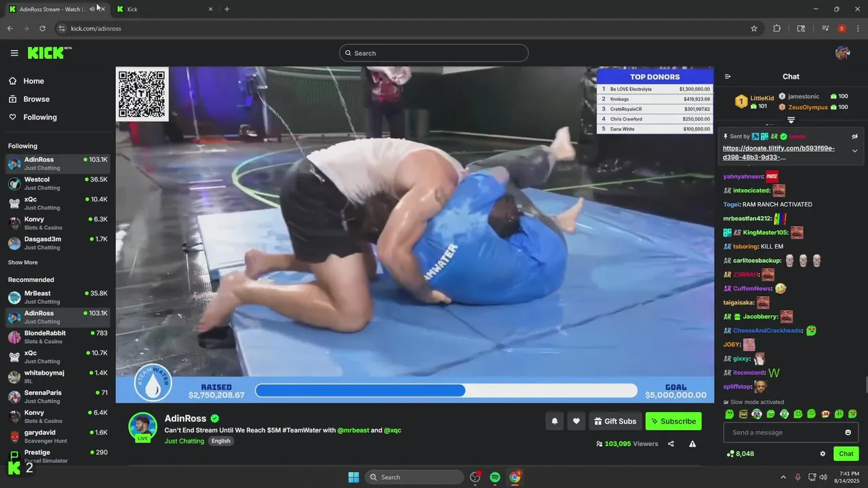The image size is (868, 488).
Task: Toggle the notification bell for AdinRoss
Action: (554, 421)
